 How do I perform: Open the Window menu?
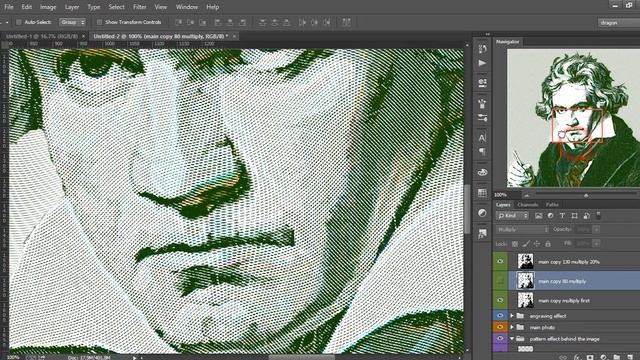(x=187, y=7)
